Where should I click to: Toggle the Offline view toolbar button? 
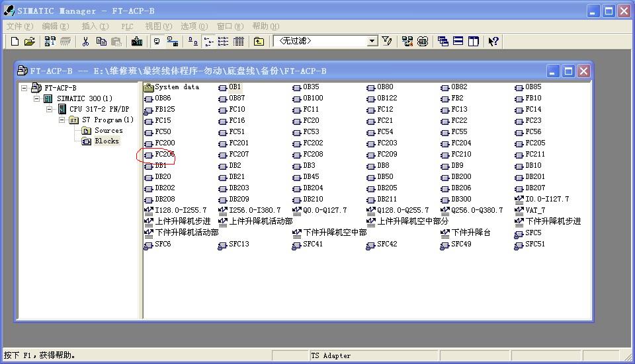[173, 41]
